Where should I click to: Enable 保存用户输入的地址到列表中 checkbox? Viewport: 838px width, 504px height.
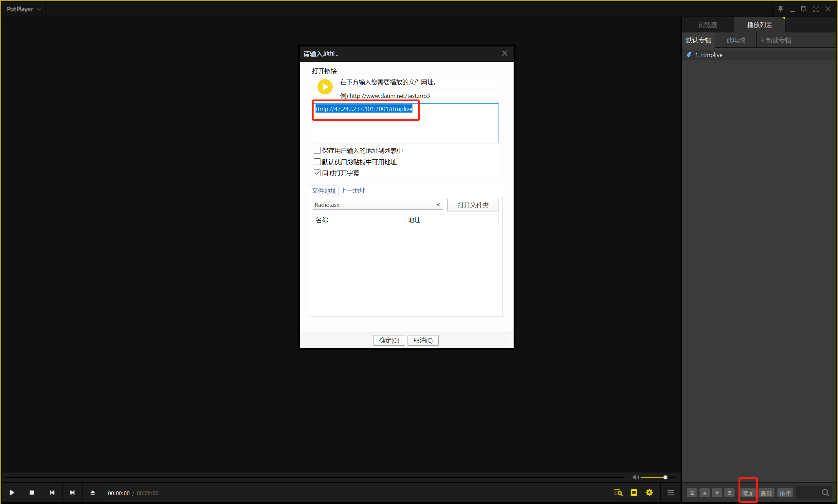click(317, 150)
